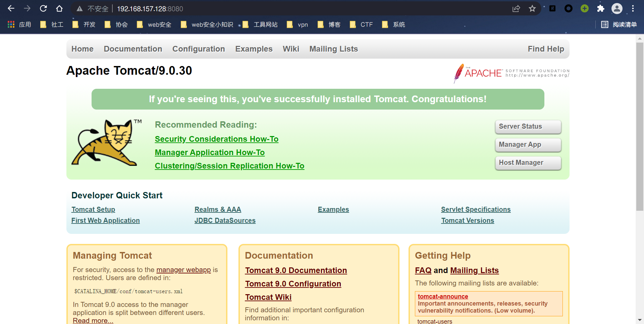Click the Apache Software Foundation logo
Screen dimensions: 644x324
coord(511,73)
